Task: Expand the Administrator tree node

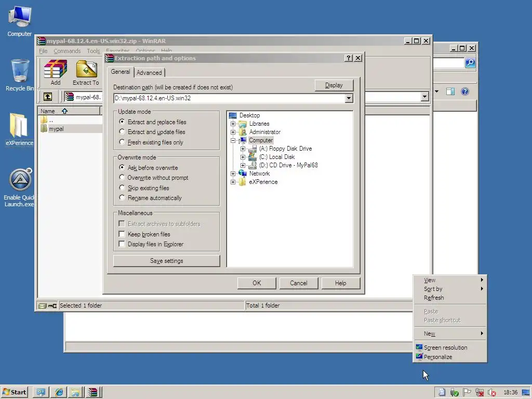Action: [x=233, y=132]
